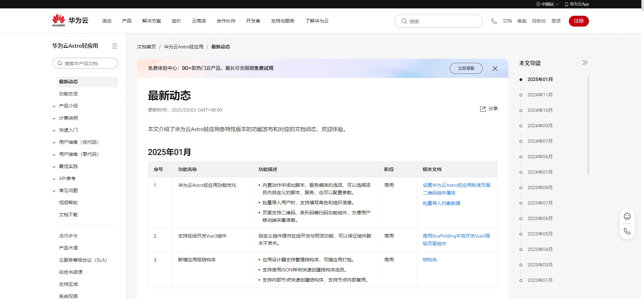The height and width of the screenshot is (299, 644).
Task: Expand 用户指南（低代码）section
Action: pyautogui.click(x=54, y=142)
